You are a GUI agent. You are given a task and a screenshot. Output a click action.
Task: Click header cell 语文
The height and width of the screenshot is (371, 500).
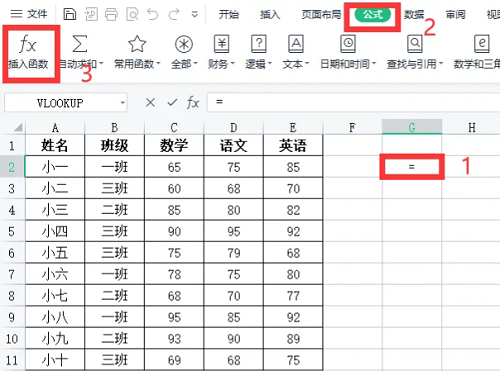(x=234, y=146)
